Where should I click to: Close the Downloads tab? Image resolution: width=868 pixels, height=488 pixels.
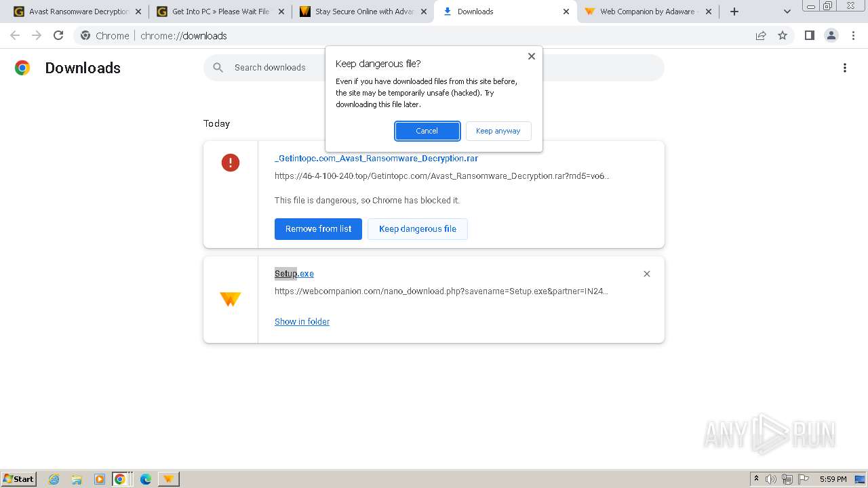click(566, 12)
